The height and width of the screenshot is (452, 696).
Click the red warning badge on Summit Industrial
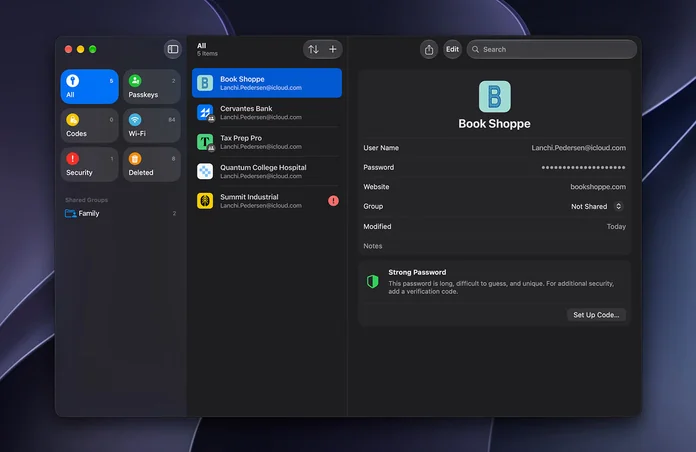pyautogui.click(x=333, y=201)
